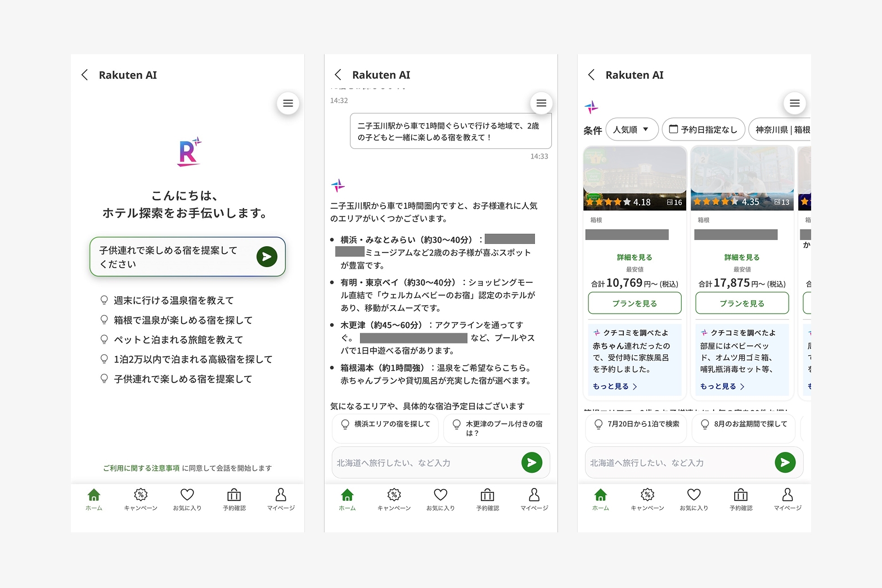Click the 二子玉川駅から車で1時間ぐらい user message bubble
Screen dimensions: 882x588
click(451, 131)
